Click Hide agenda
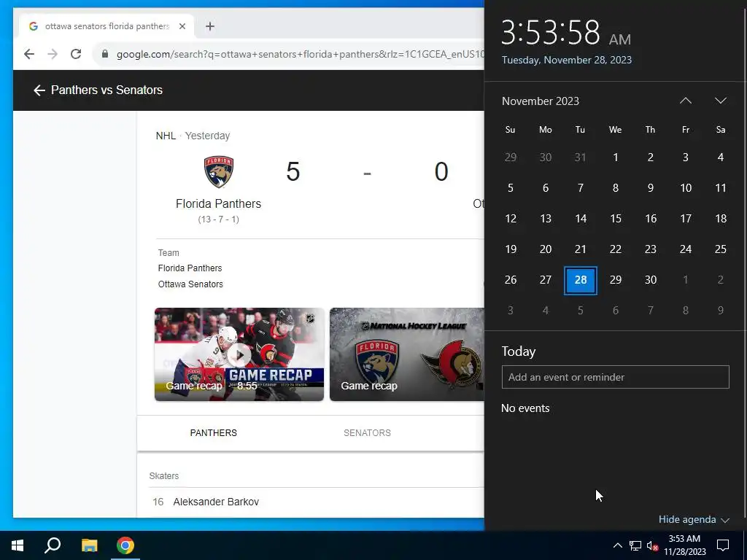 coord(694,519)
